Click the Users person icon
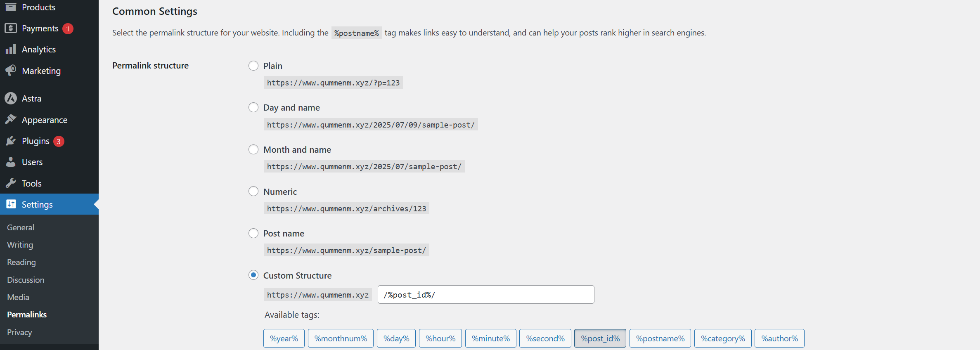980x350 pixels. [11, 162]
